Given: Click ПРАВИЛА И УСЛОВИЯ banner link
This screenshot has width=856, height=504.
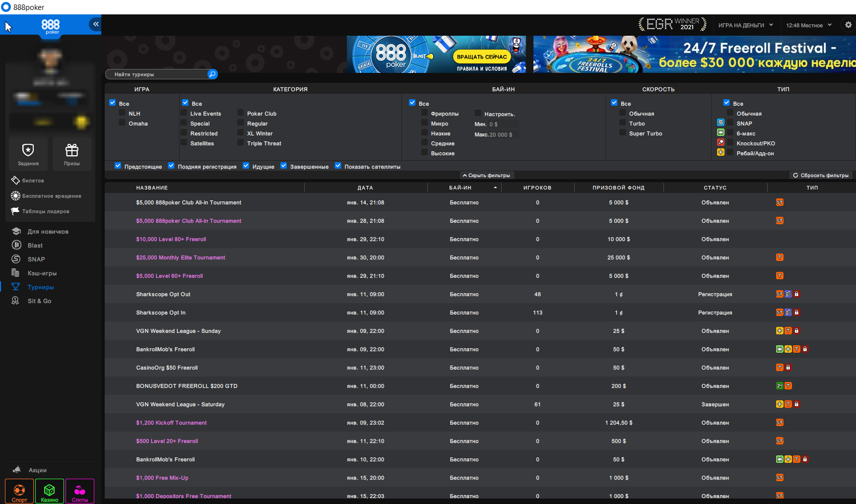Looking at the screenshot, I should (482, 69).
